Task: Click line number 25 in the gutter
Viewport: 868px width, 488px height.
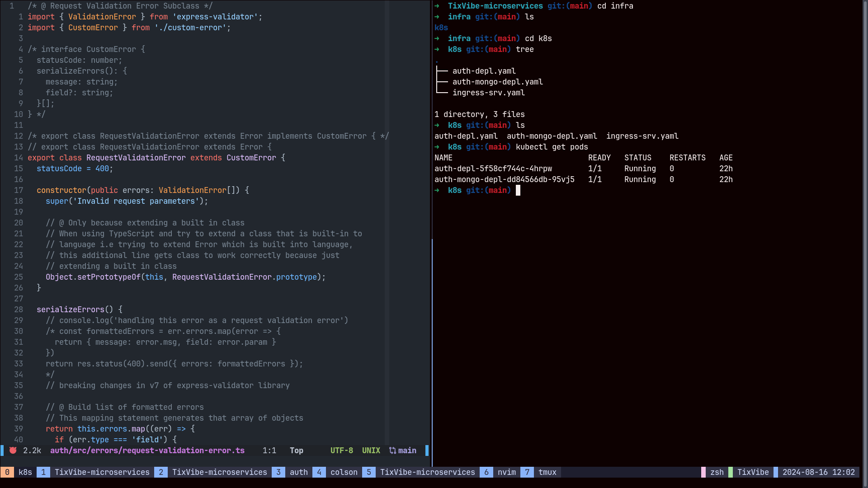Action: 19,277
